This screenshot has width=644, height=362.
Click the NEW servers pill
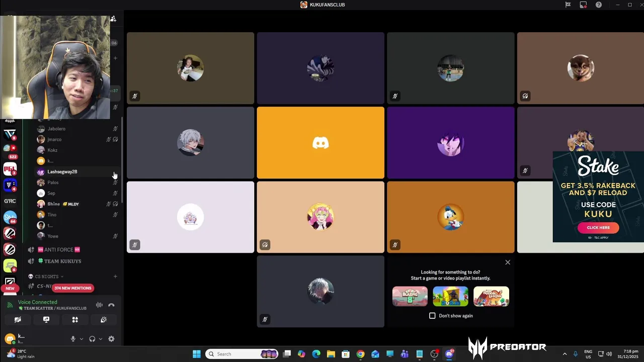pyautogui.click(x=10, y=288)
